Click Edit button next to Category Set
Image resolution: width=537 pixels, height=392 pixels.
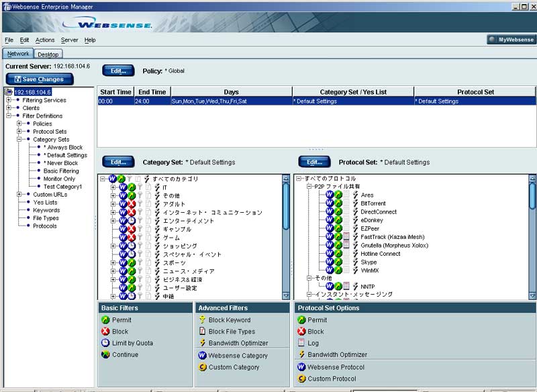pyautogui.click(x=119, y=162)
